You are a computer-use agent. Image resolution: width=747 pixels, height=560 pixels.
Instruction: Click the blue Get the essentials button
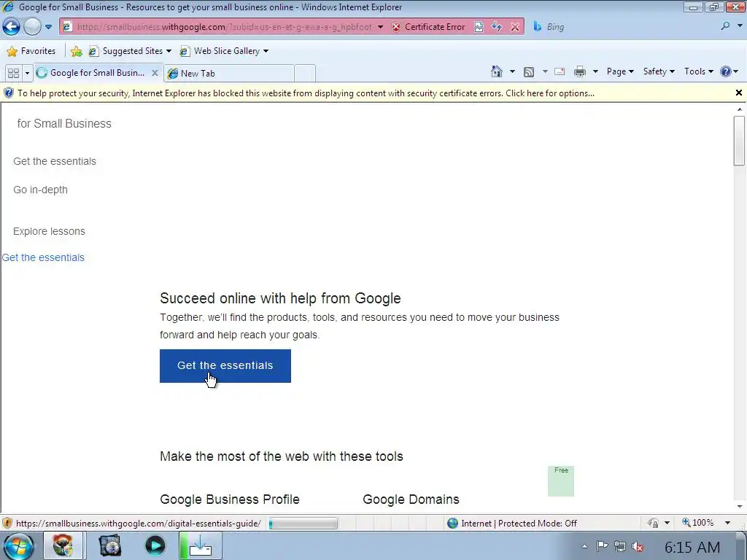pyautogui.click(x=225, y=366)
